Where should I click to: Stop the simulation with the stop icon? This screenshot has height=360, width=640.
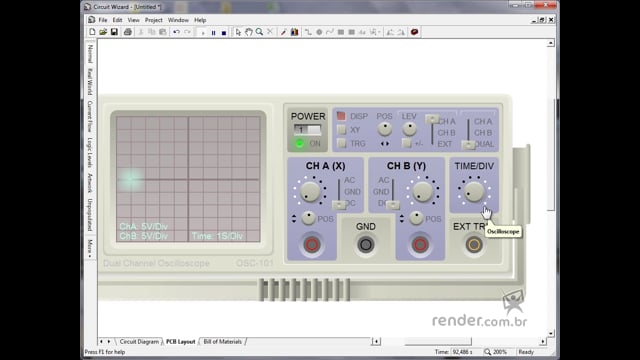point(224,32)
